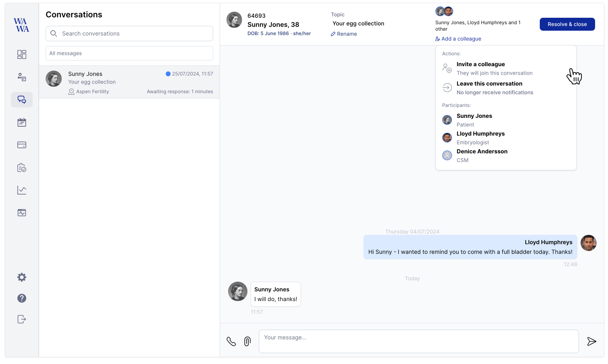Open the All messages filter dropdown
Screen dimensions: 608x364
coord(129,53)
